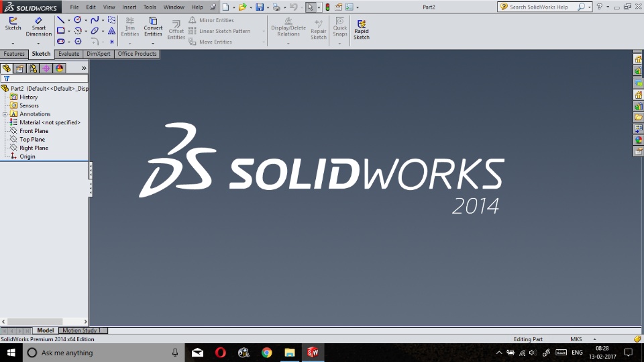Viewport: 644px width, 362px height.
Task: Save the part with the disk icon
Action: tap(260, 7)
